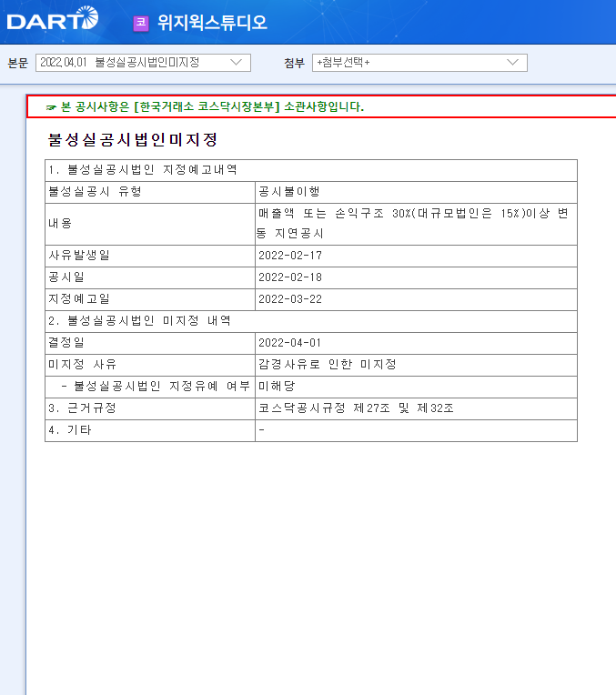Select the row 2. 불성실공시법인 미지정 내역
616x695 pixels.
[311, 321]
